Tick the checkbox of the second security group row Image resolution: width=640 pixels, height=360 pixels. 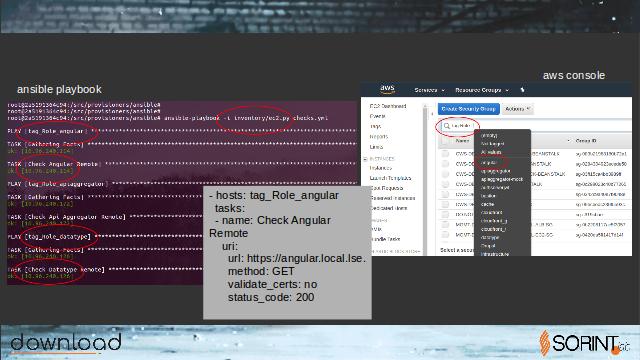(x=445, y=164)
